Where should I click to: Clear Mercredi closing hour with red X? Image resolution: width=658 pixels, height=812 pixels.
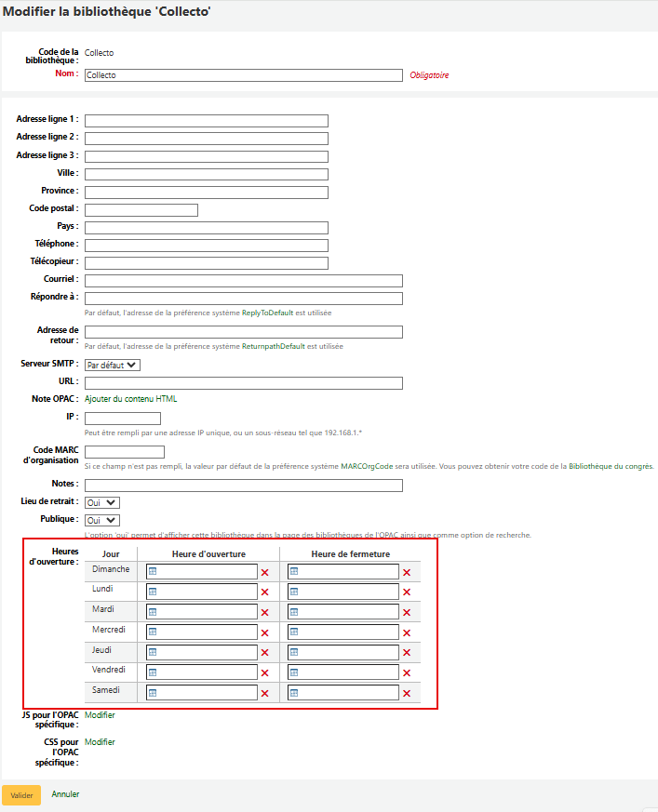[x=407, y=632]
